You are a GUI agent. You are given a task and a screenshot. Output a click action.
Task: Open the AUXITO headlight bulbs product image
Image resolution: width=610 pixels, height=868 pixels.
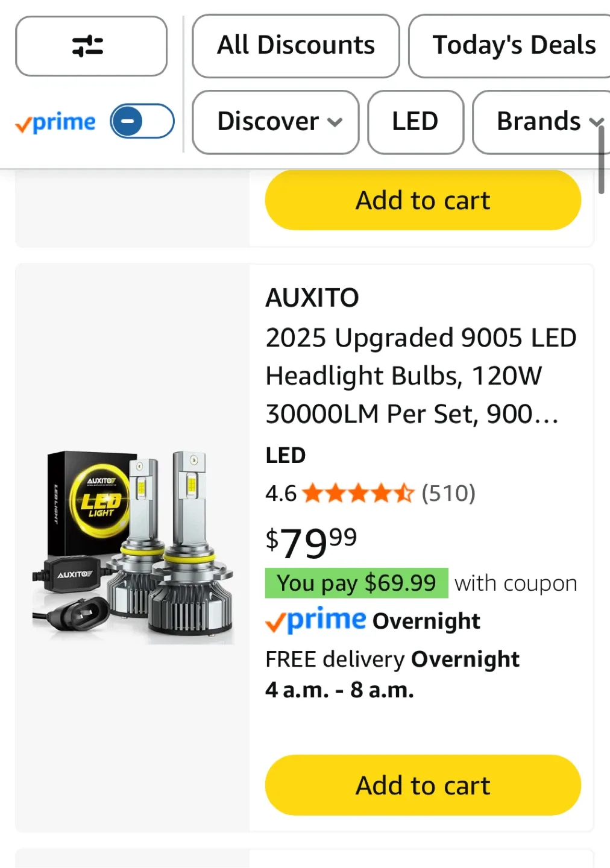[x=133, y=547]
